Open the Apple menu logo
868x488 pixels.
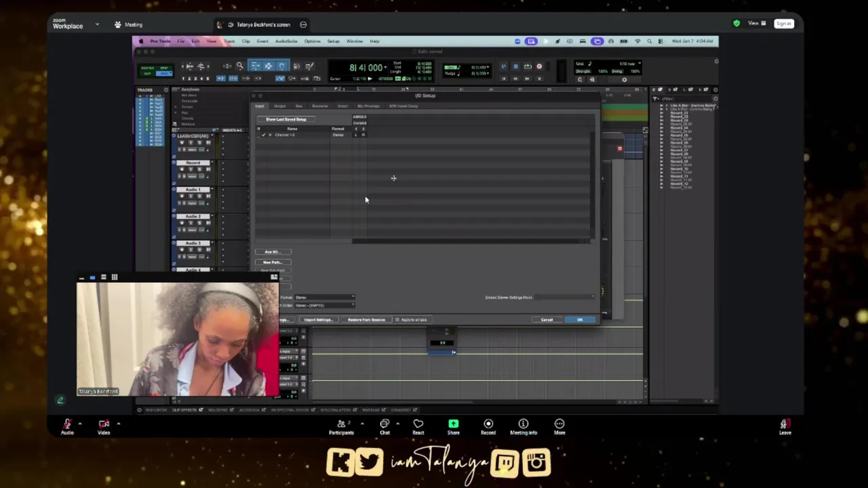(x=141, y=41)
